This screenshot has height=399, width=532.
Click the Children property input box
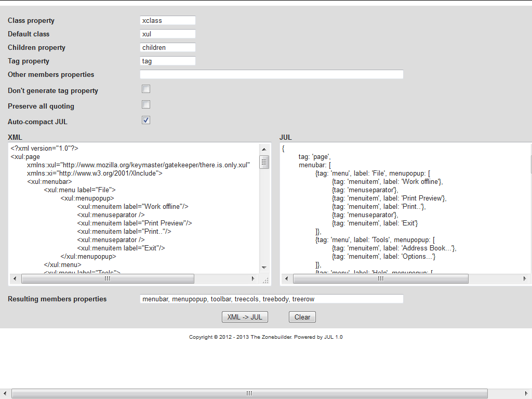(167, 47)
